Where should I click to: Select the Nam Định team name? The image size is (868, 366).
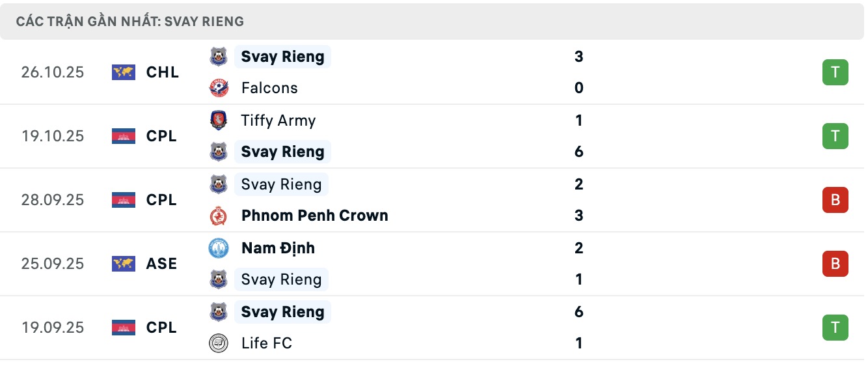pyautogui.click(x=278, y=248)
